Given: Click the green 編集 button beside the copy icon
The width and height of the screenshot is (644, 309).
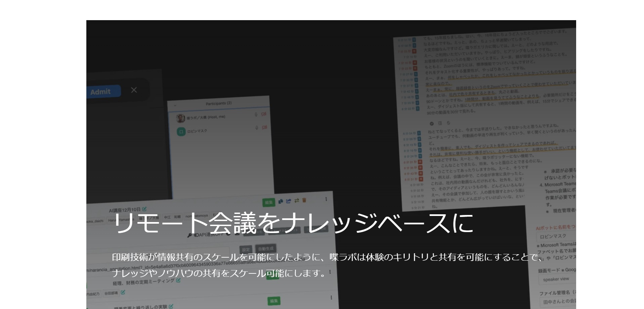Looking at the screenshot, I should tap(269, 202).
